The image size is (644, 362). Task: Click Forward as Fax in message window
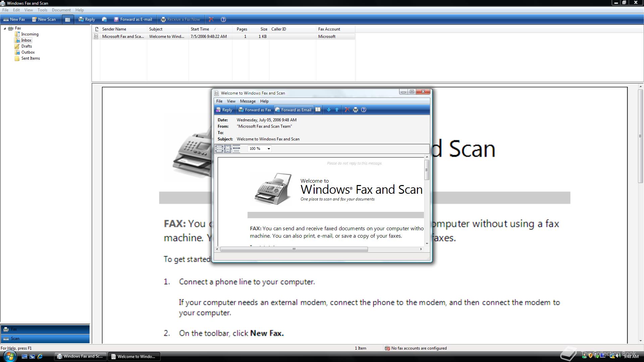255,110
